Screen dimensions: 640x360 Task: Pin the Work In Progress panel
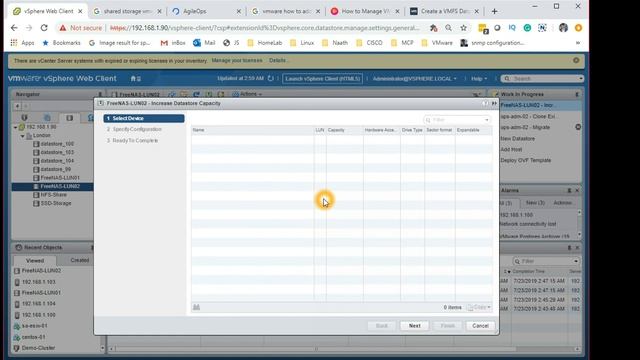577,94
